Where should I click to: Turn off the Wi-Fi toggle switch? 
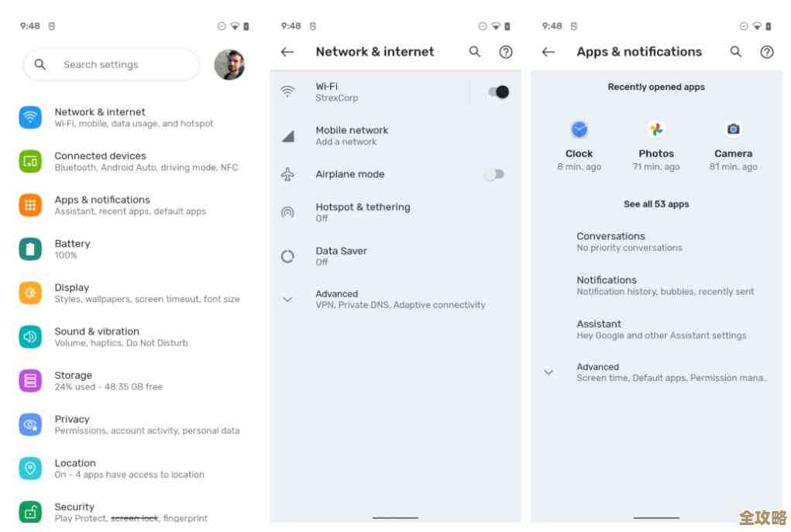498,92
